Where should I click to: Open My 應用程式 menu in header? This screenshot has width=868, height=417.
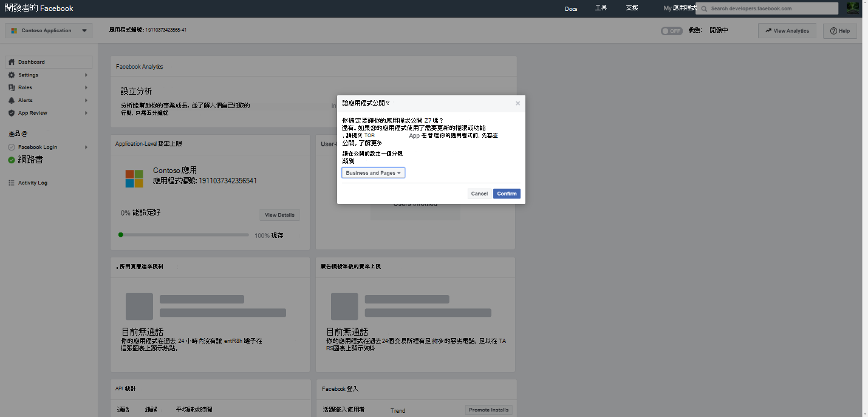(679, 8)
